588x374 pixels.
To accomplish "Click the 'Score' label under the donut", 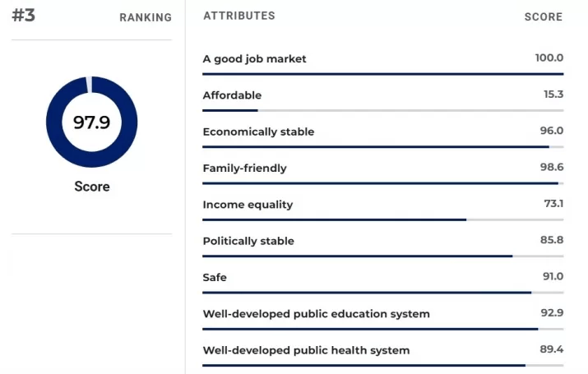I will [91, 187].
